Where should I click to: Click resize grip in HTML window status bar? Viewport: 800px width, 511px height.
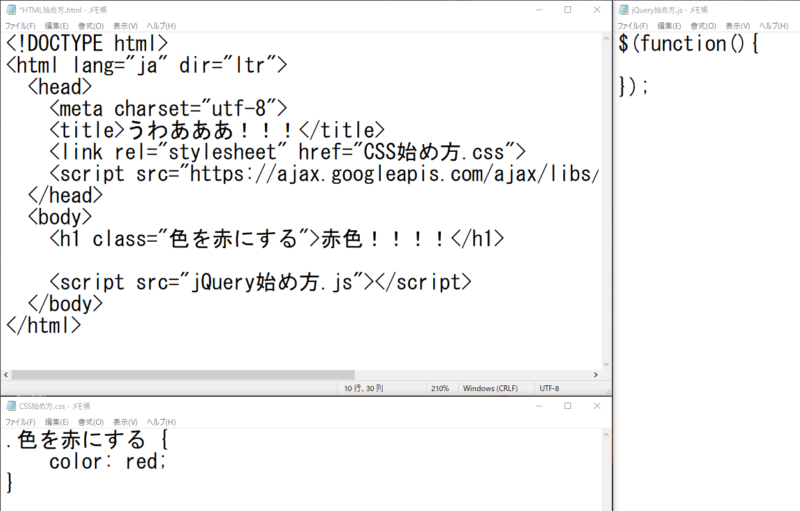click(607, 390)
